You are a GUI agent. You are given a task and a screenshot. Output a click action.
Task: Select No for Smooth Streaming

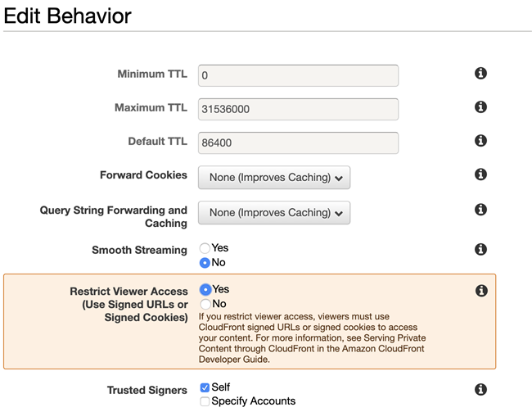[205, 263]
